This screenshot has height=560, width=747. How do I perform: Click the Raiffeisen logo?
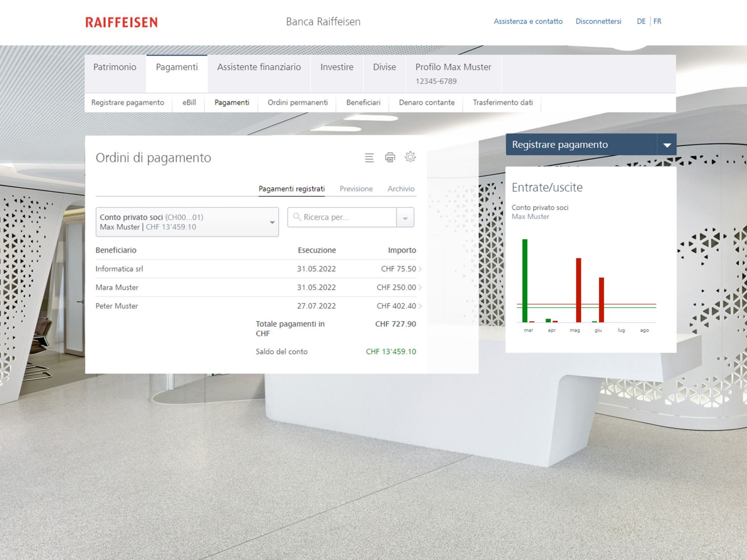pyautogui.click(x=121, y=22)
